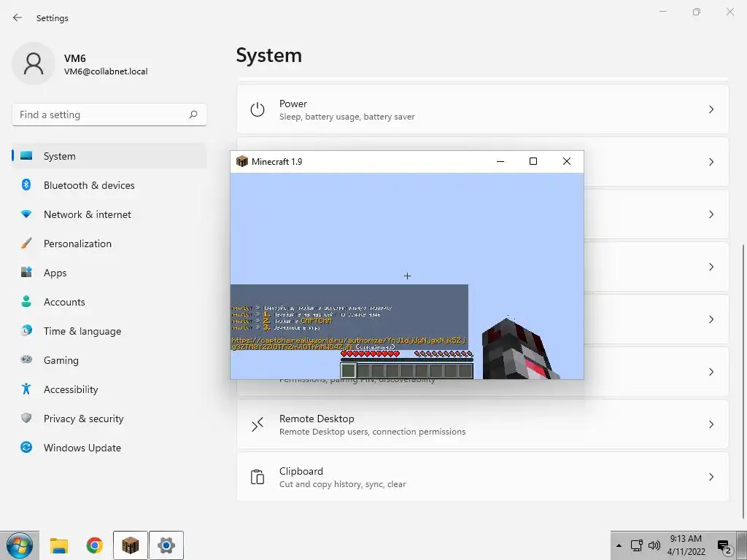
Task: Click the Accessibility figure icon
Action: pos(26,389)
